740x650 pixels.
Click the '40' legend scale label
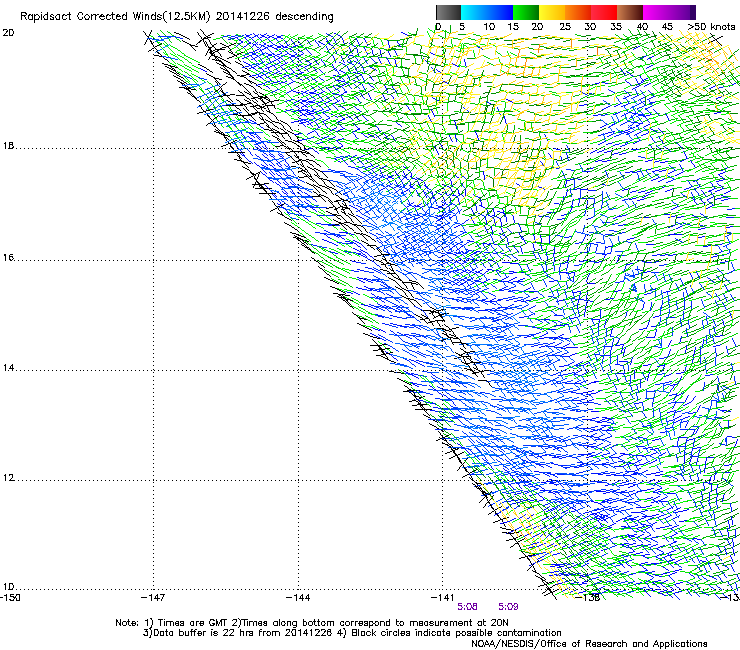(642, 27)
